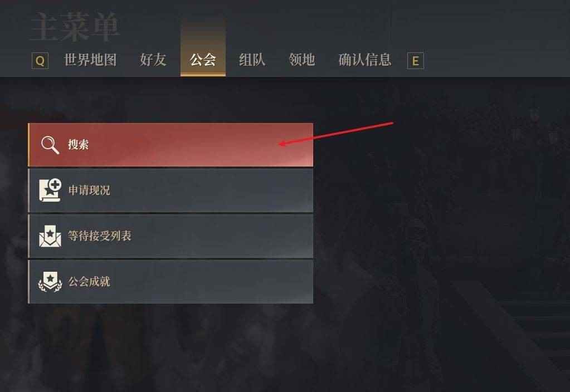
Task: Click the gold accent edge of search row
Action: pyautogui.click(x=29, y=145)
